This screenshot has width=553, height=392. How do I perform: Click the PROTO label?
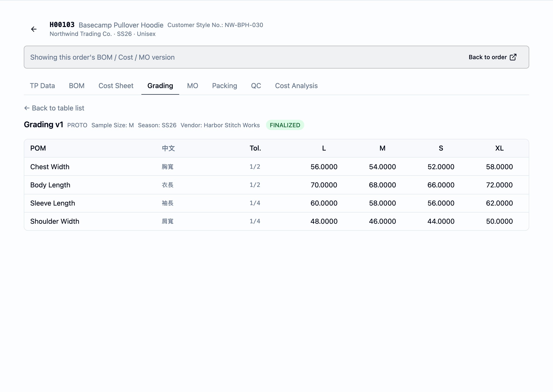click(x=77, y=125)
